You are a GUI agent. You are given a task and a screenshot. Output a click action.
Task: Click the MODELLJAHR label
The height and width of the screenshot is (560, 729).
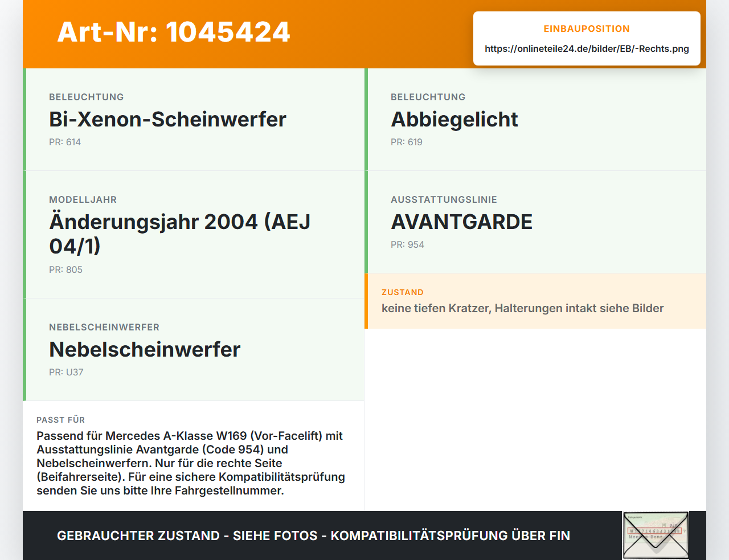click(83, 199)
